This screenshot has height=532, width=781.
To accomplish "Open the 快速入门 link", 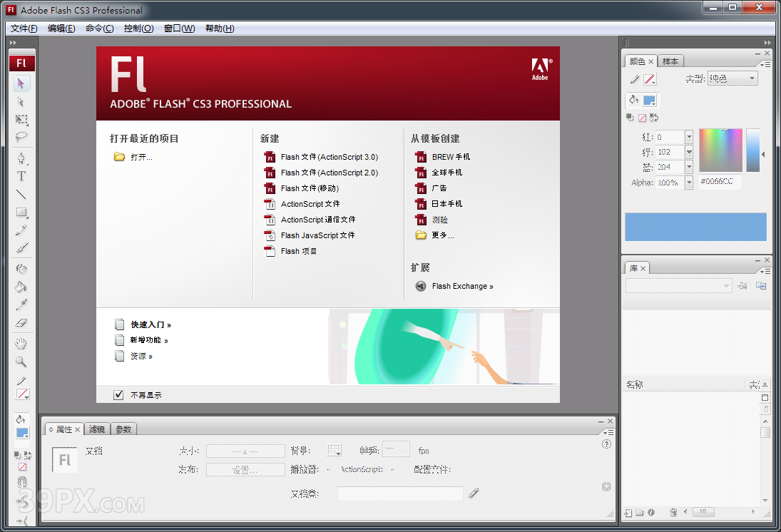I will coord(143,324).
